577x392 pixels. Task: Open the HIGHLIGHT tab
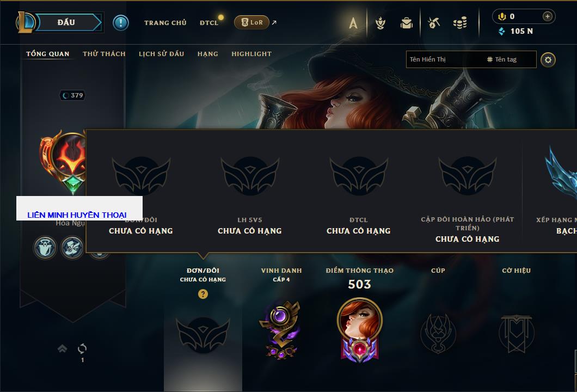251,54
